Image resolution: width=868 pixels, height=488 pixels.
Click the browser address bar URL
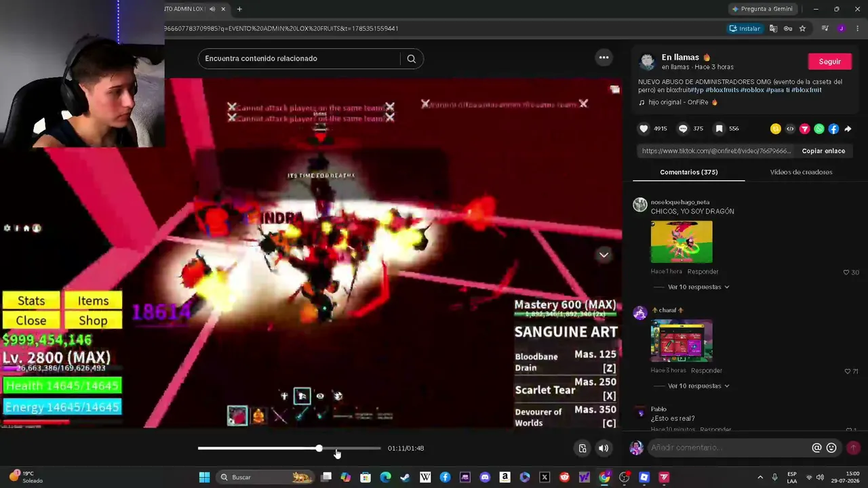click(x=281, y=28)
